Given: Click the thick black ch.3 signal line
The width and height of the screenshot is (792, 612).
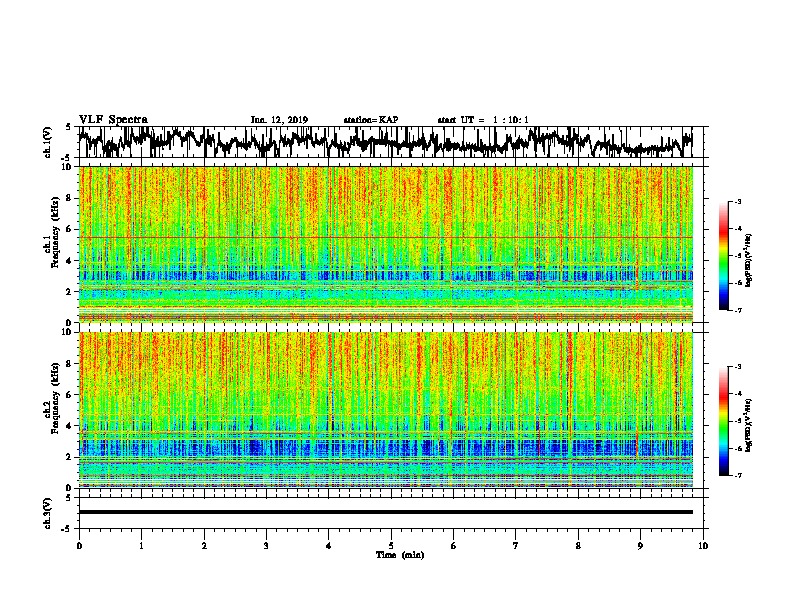Looking at the screenshot, I should [x=385, y=512].
